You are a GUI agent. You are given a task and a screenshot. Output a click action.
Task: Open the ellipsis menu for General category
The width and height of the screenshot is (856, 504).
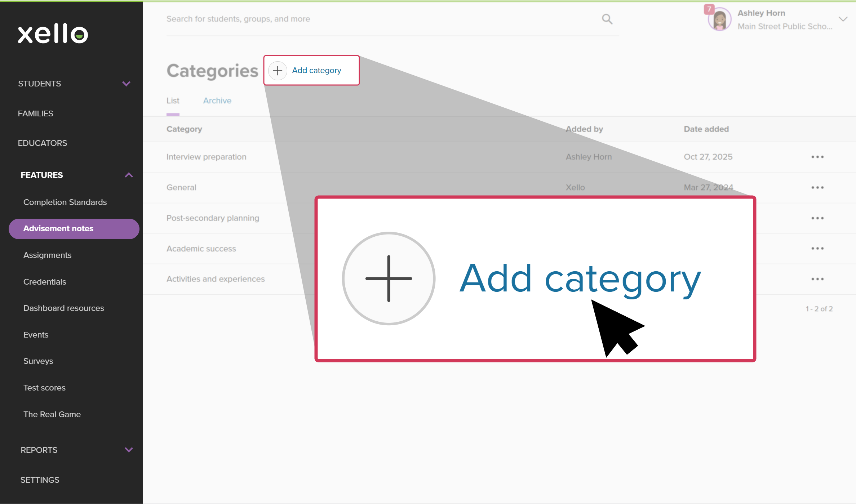tap(817, 187)
